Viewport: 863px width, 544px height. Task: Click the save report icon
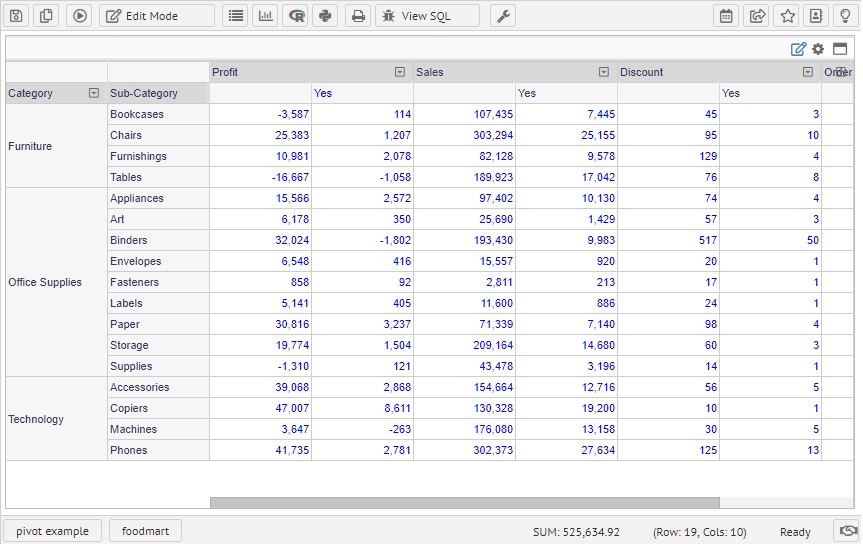point(16,16)
